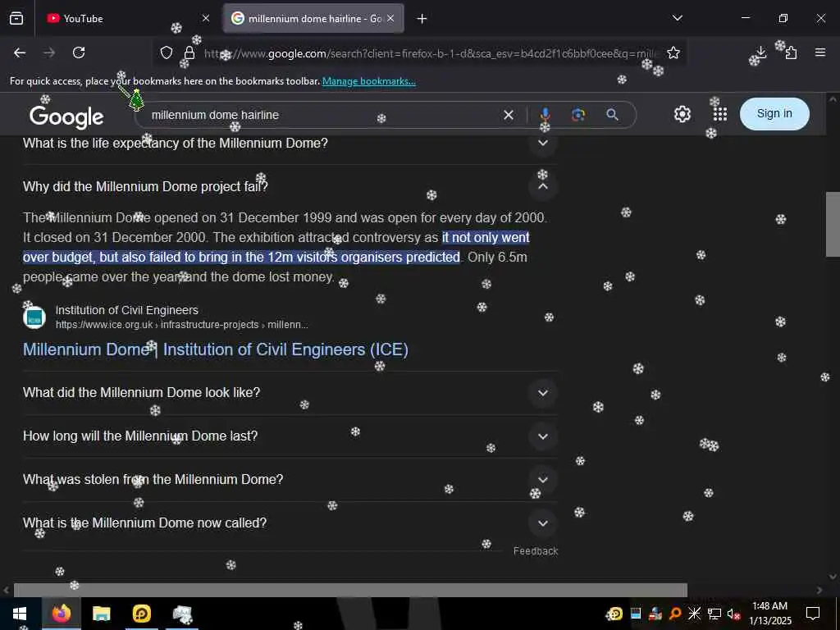Screen dimensions: 840x630
Task: Open File Explorer from the taskbar
Action: tap(101, 614)
